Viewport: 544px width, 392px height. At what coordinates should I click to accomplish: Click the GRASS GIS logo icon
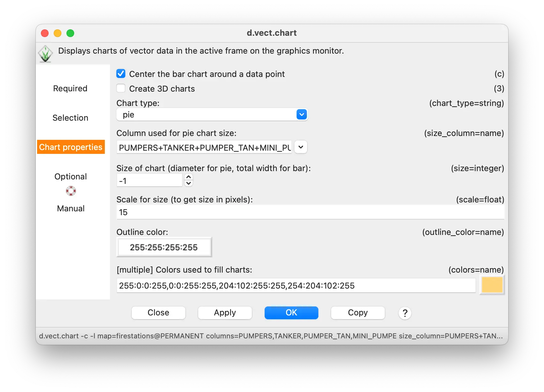[x=45, y=54]
